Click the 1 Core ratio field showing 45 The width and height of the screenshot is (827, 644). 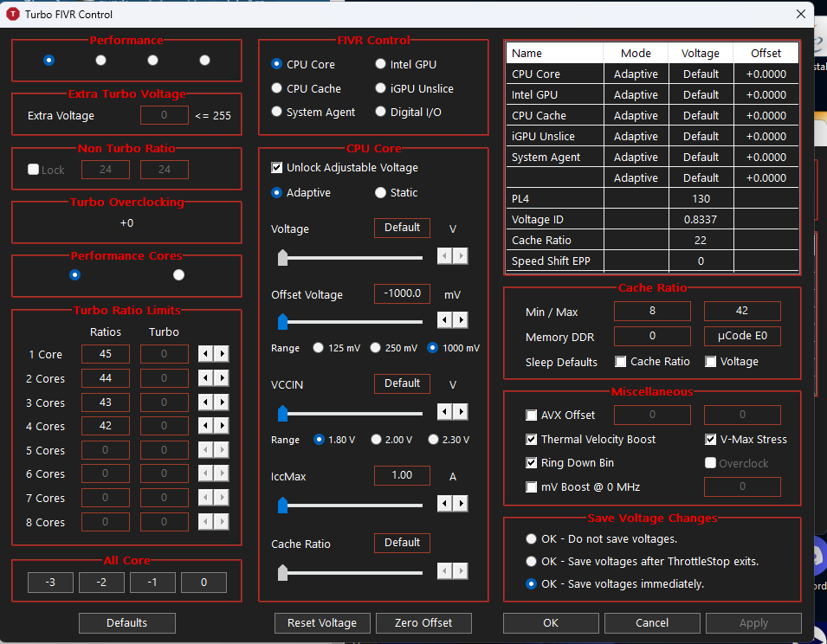tap(106, 354)
